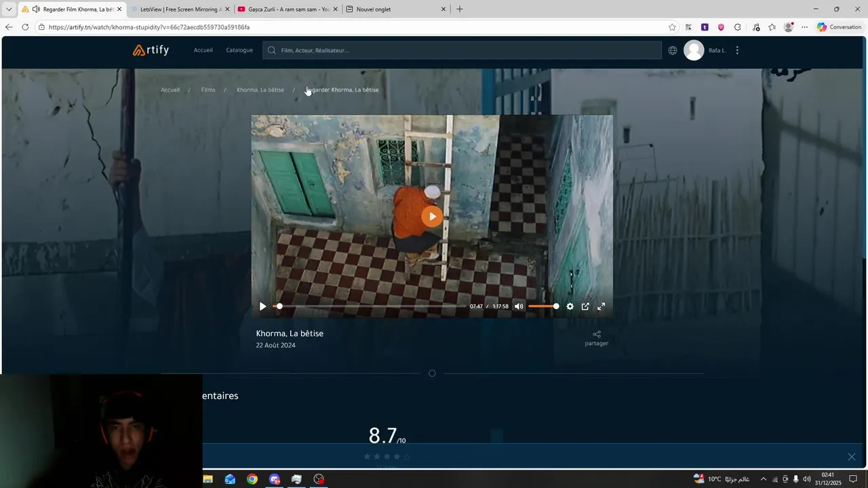Screen dimensions: 868x488
Task: Add page to favorites with the star icon
Action: tap(672, 27)
